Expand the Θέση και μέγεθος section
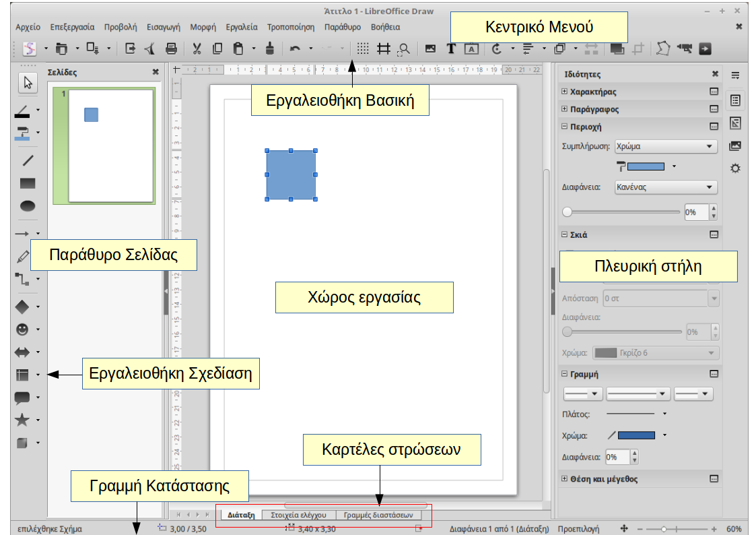This screenshot has width=756, height=535. (565, 478)
